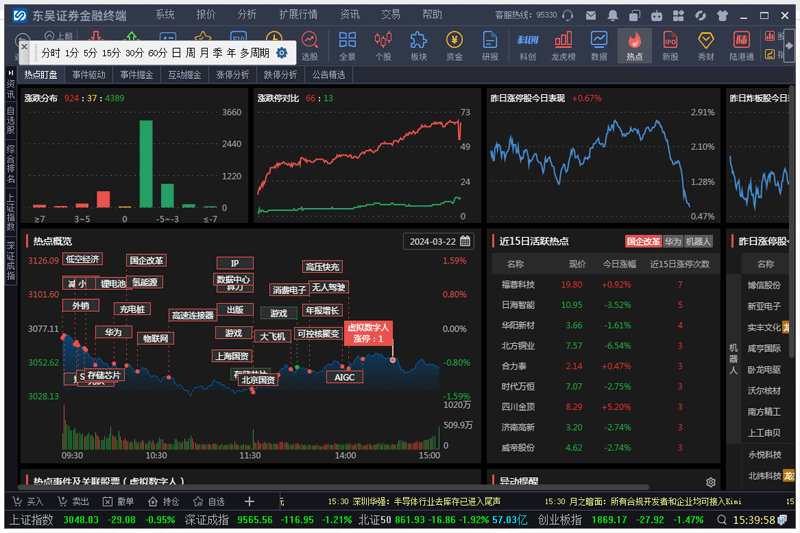Screen dimensions: 800x533
Task: Select the 60分 period option
Action: pos(158,53)
